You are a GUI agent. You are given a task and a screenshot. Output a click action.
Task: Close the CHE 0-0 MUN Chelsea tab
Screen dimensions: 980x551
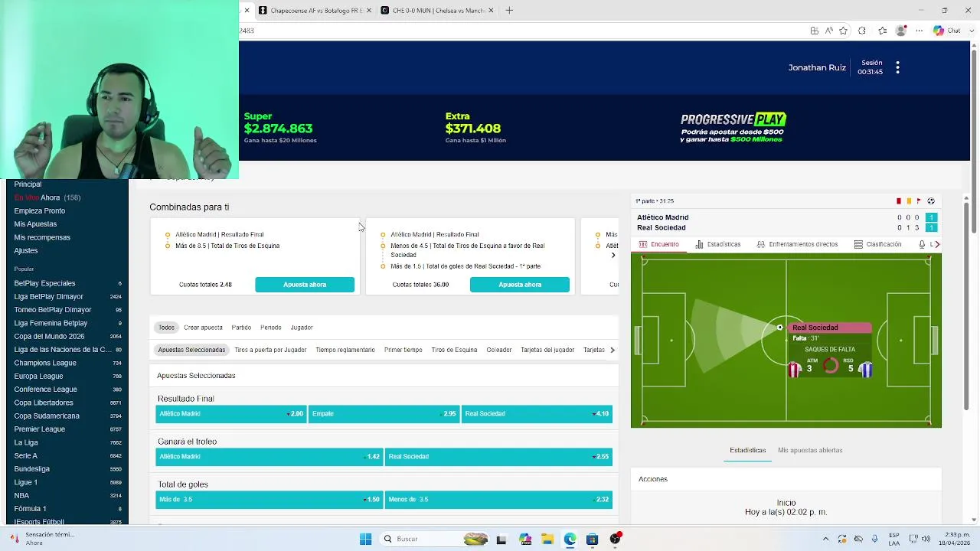coord(491,11)
